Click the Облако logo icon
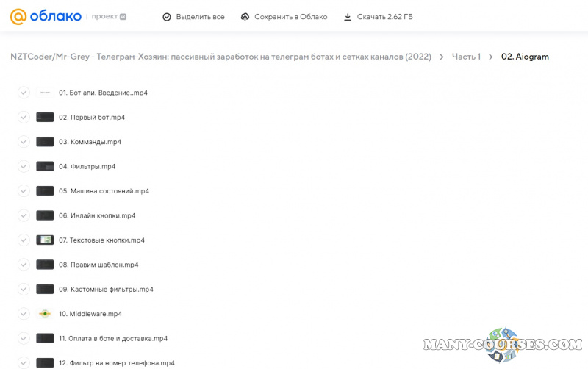Image resolution: width=588 pixels, height=369 pixels. (18, 16)
